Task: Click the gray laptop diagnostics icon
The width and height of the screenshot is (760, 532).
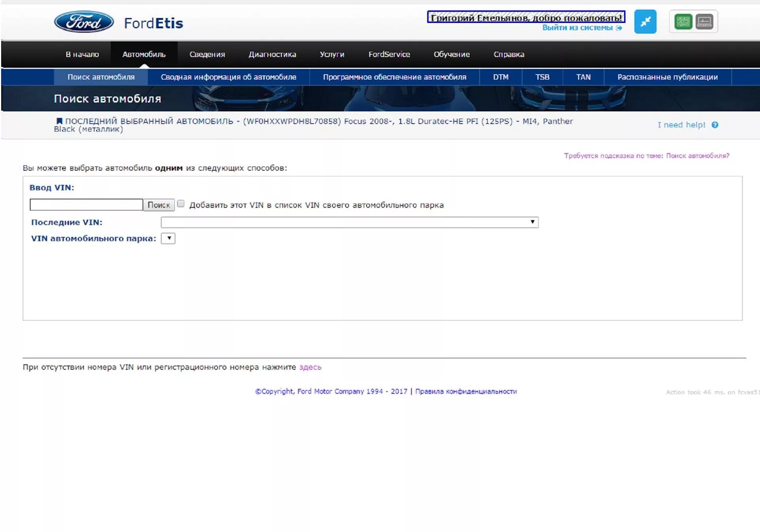Action: [704, 22]
